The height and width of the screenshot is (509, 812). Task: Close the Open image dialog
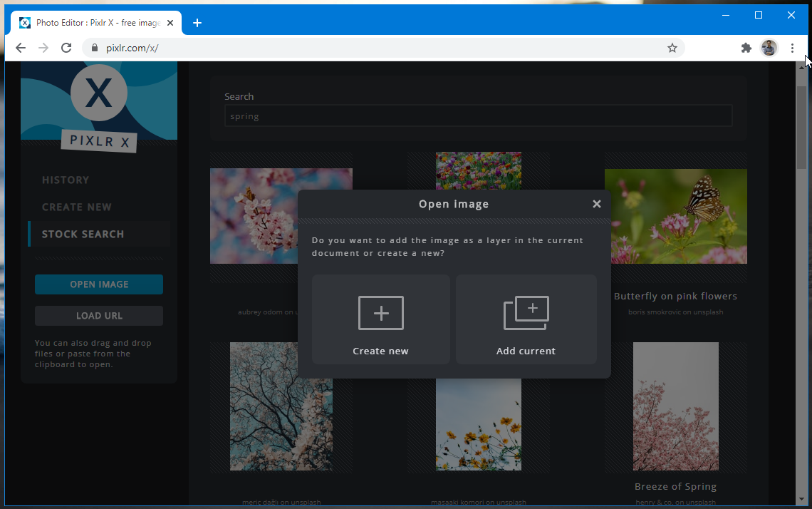coord(596,204)
